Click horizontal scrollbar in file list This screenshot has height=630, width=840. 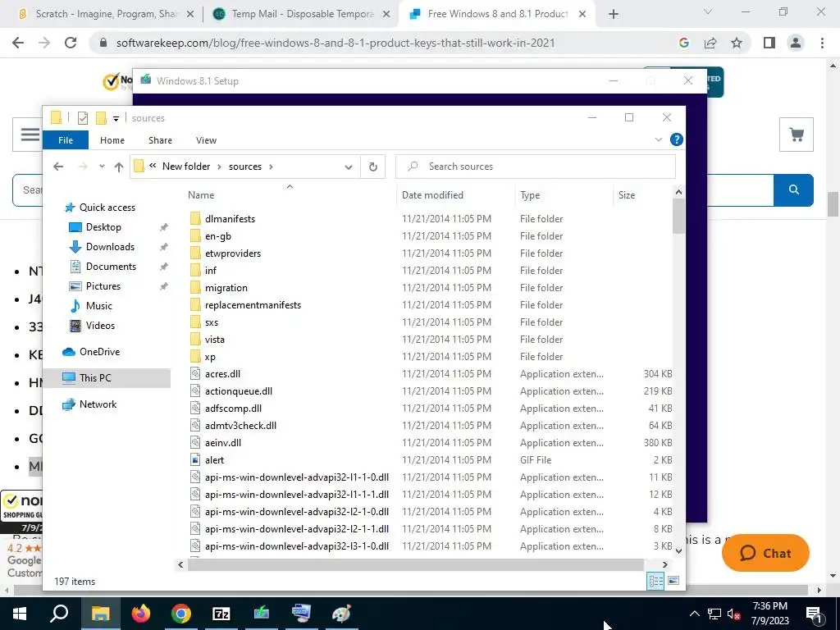(416, 564)
